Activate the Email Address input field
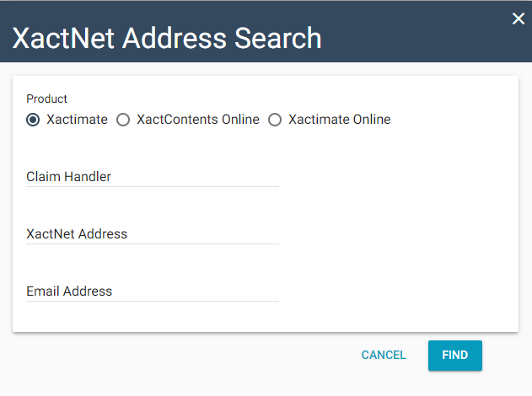This screenshot has height=396, width=532. 152,291
